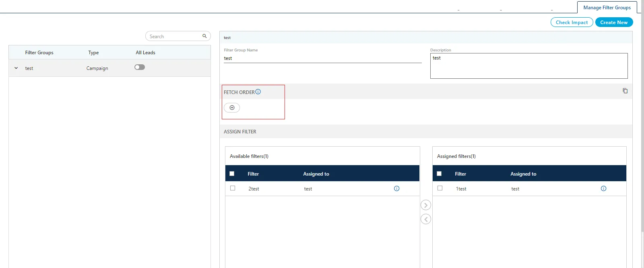
Task: Select all available filters checkbox
Action: (x=232, y=174)
